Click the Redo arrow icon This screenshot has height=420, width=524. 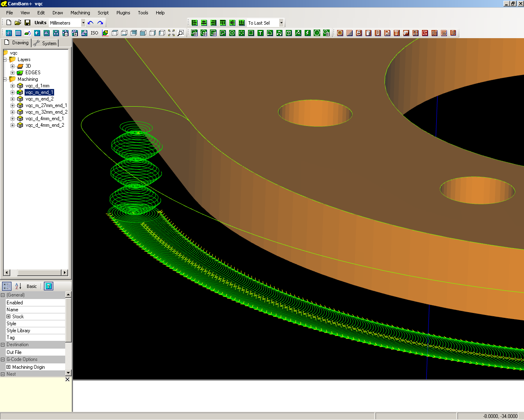(100, 23)
